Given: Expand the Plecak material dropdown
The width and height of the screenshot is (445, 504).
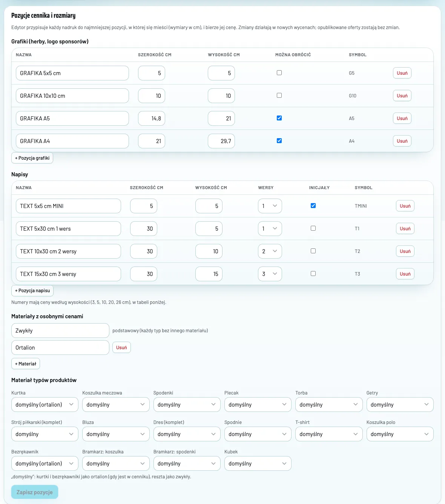Looking at the screenshot, I should click(258, 405).
